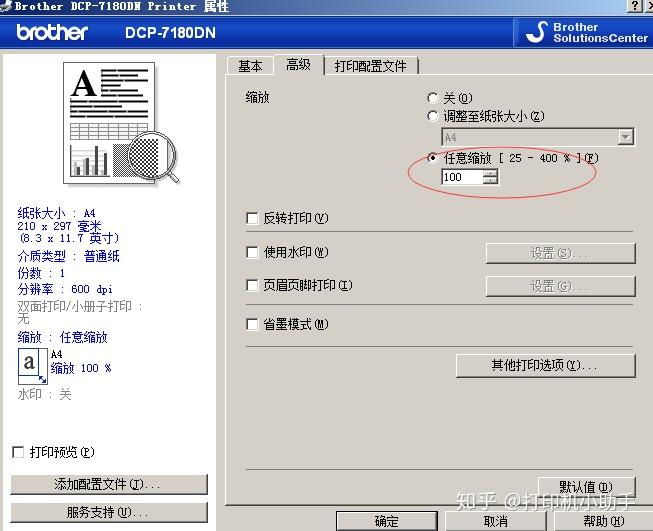Viewport: 653px width, 531px height.
Task: Click the scaling 'a' page icon
Action: pos(32,366)
